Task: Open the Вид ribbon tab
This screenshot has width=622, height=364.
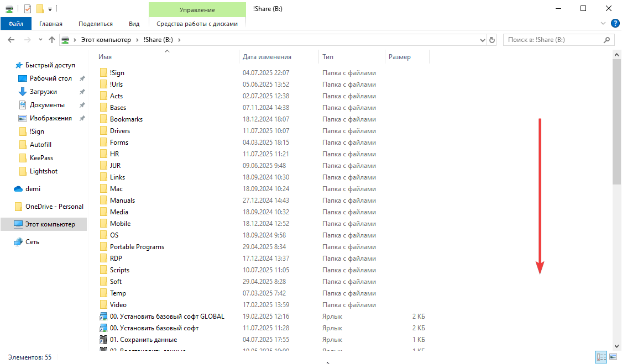Action: click(134, 24)
